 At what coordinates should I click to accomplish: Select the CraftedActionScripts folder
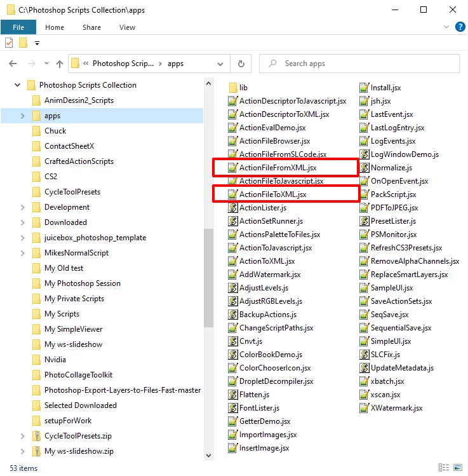(79, 161)
